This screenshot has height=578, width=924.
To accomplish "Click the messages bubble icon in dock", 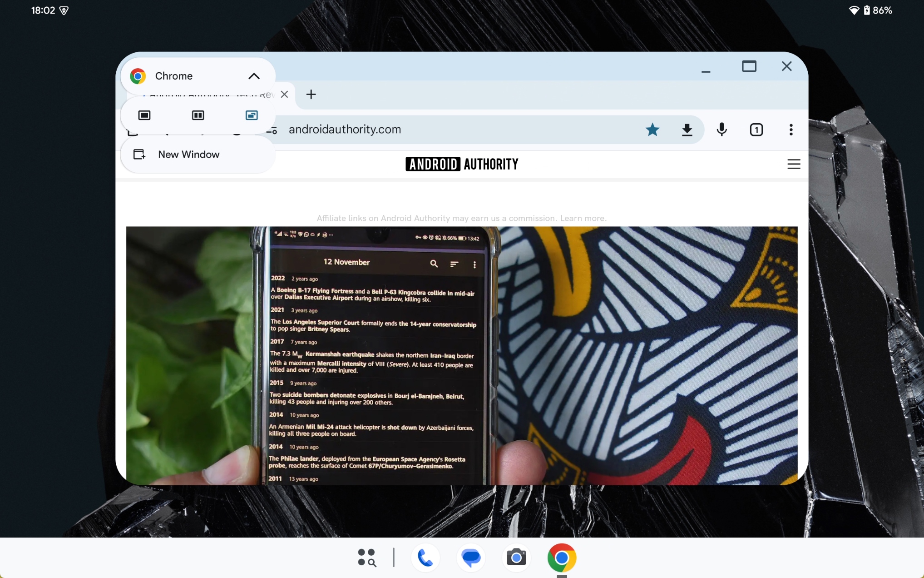I will 470,558.
